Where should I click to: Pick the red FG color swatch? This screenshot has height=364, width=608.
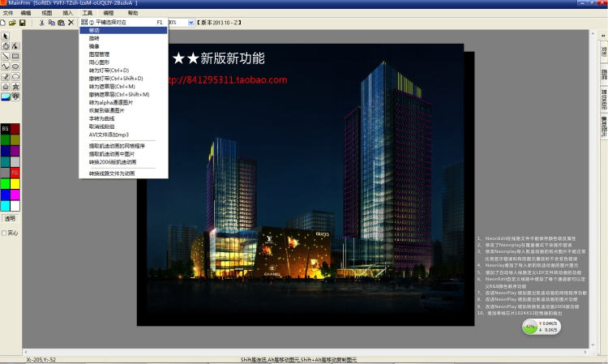point(15,173)
